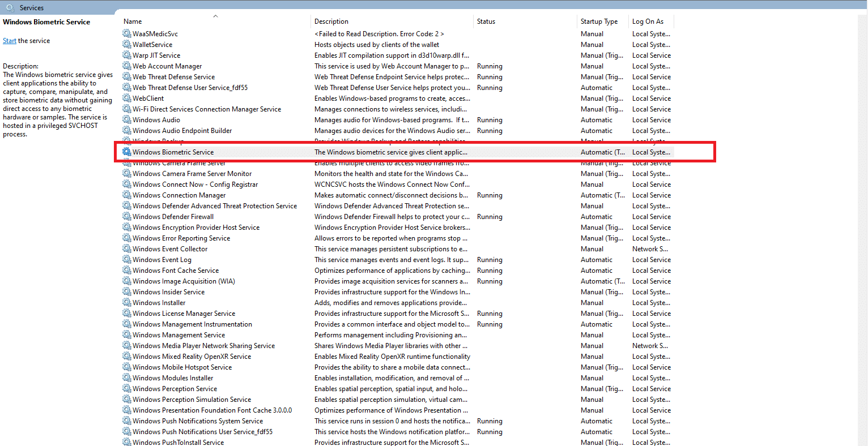The width and height of the screenshot is (868, 446).
Task: Select Windows Mixed Reality OpenXR Service
Action: (x=192, y=357)
